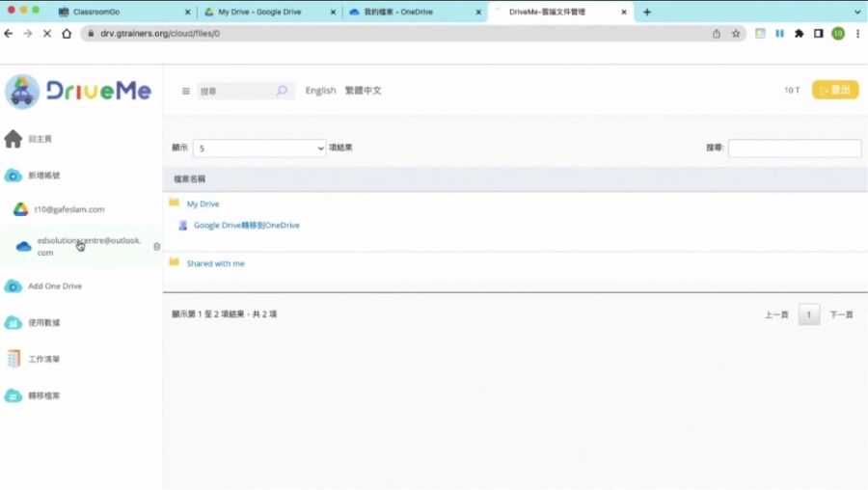Bookmark this page with the star icon
The image size is (868, 490).
pos(736,34)
